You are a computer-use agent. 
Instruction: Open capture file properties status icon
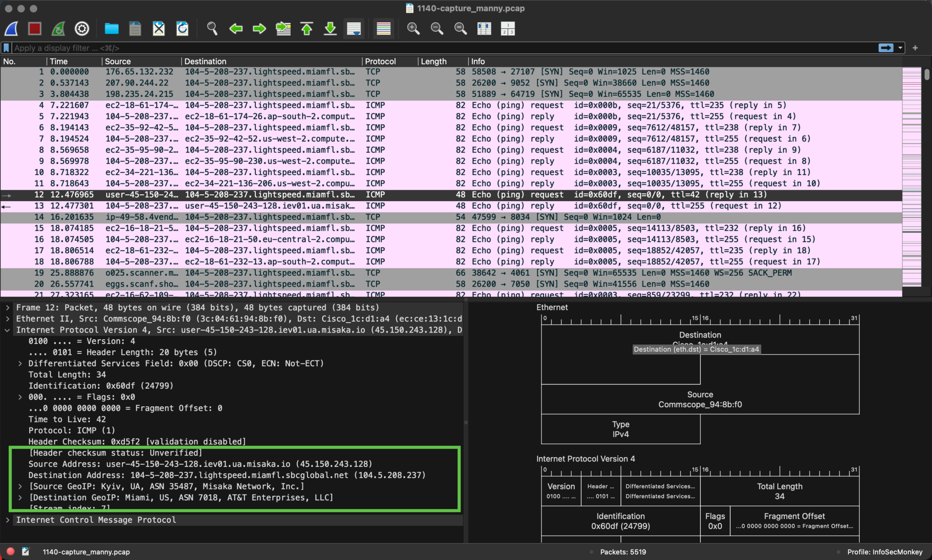[25, 551]
